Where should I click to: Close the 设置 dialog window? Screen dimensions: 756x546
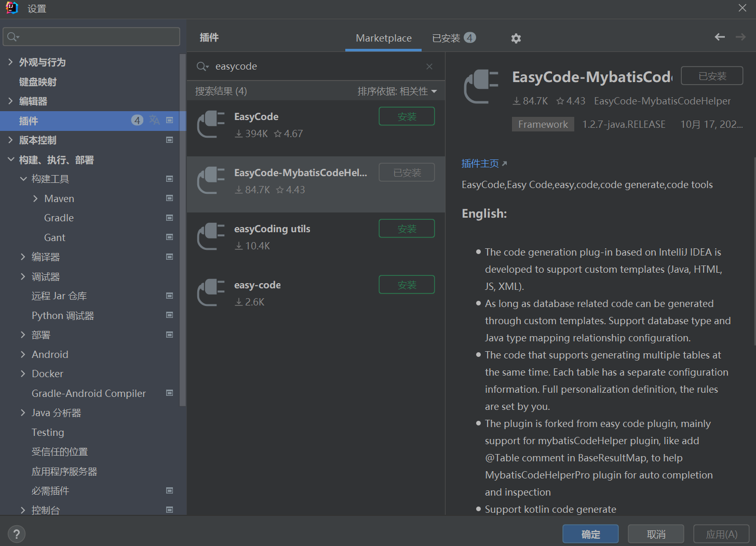(743, 8)
